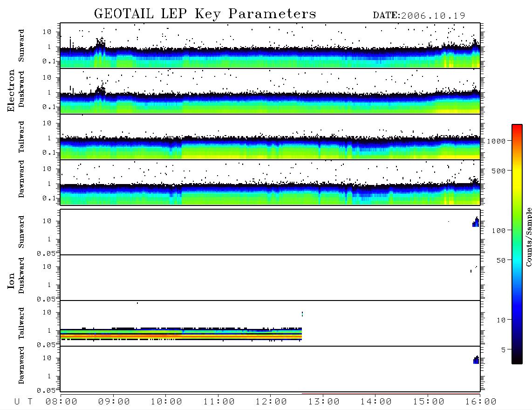Viewport: 532px width, 410px height.
Task: Select the 13:00 time axis label
Action: pyautogui.click(x=324, y=402)
